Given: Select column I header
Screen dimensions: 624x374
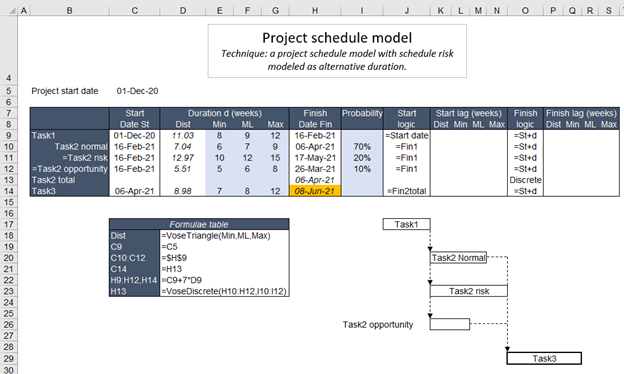Looking at the screenshot, I should [x=362, y=11].
